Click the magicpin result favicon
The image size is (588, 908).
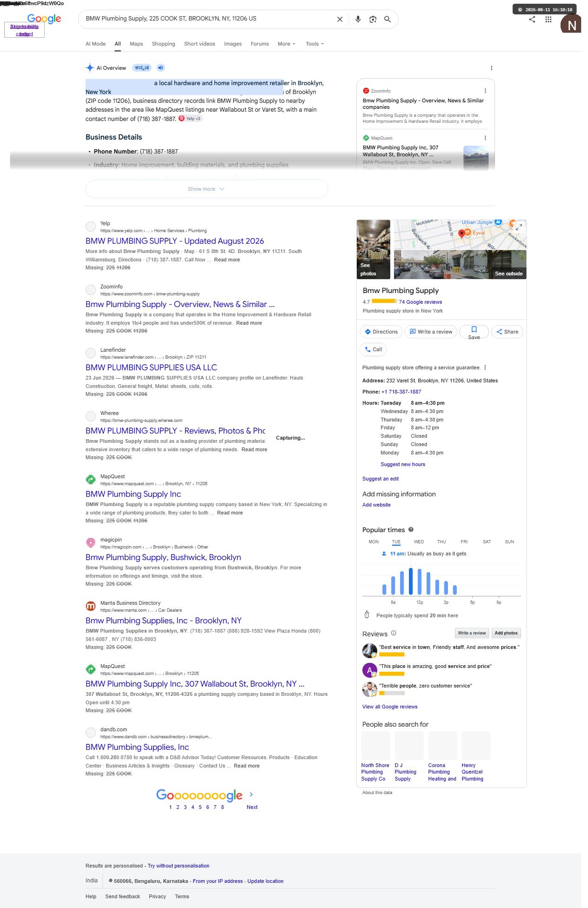click(91, 542)
